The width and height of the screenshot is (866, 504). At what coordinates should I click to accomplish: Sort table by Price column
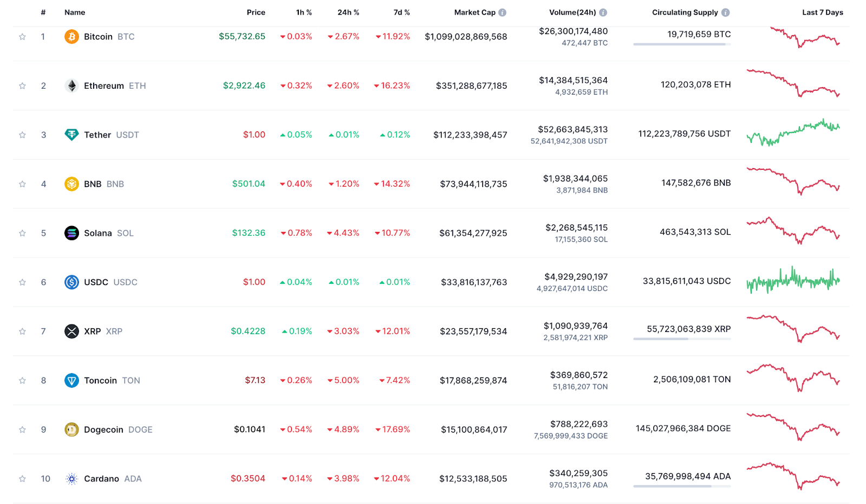[x=256, y=12]
